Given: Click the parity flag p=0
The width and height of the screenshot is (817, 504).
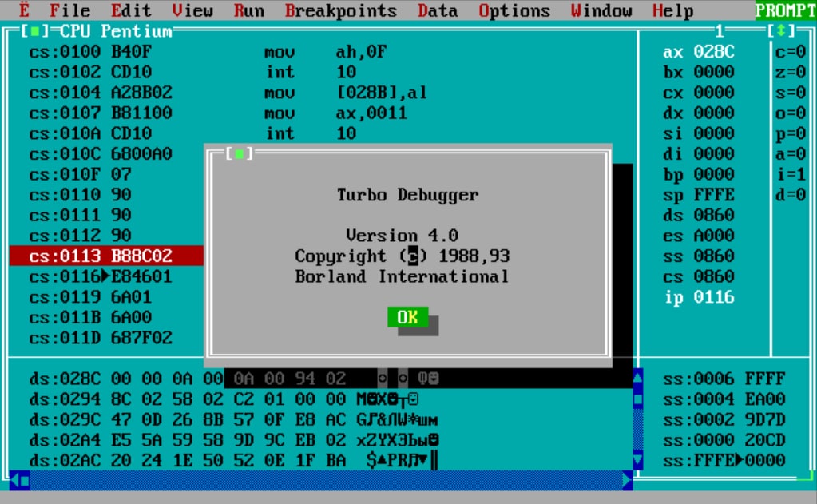Looking at the screenshot, I should pyautogui.click(x=791, y=133).
